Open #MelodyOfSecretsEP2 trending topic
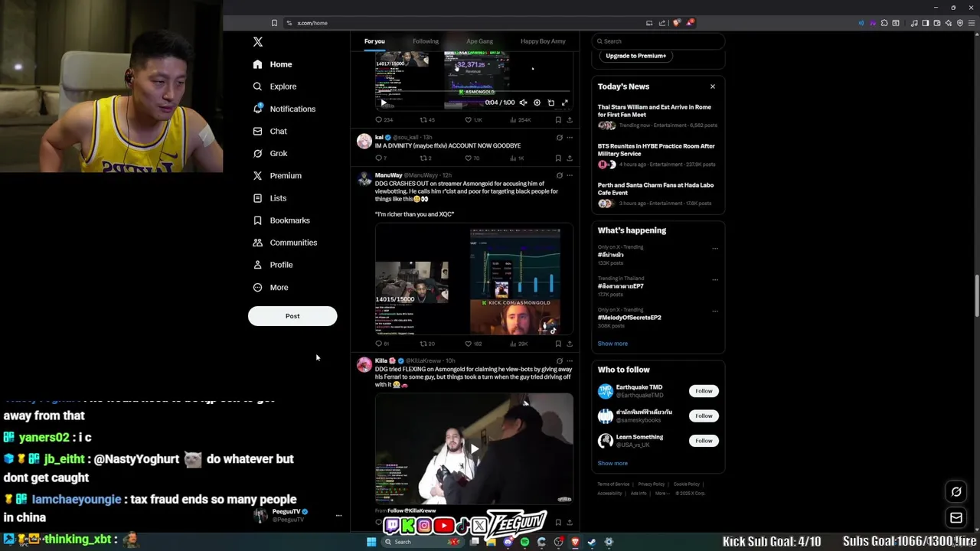This screenshot has height=551, width=980. coord(629,317)
